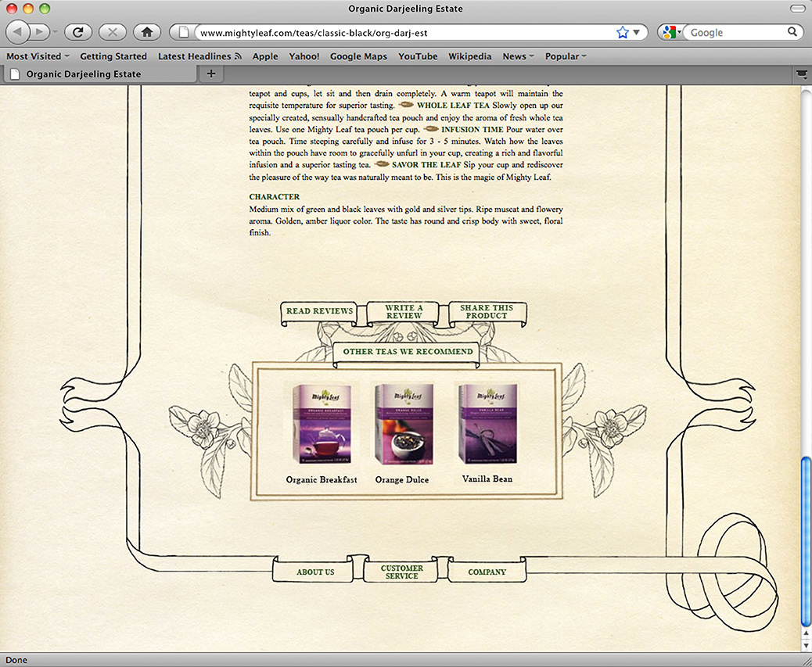Open a new tab with the plus button
Screen dimensions: 812x667
click(x=210, y=74)
